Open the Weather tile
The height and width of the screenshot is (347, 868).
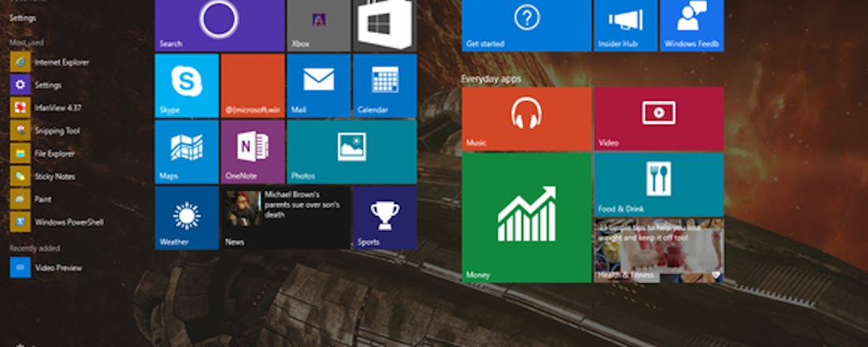coord(187,218)
